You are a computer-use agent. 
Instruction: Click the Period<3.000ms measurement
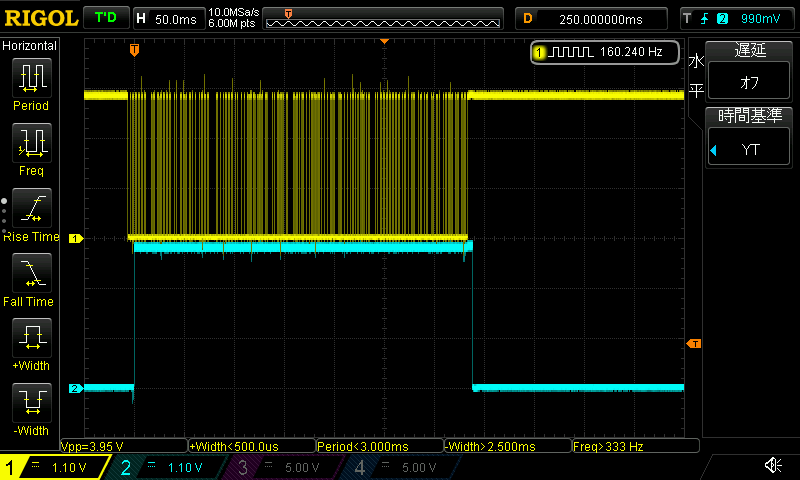380,446
